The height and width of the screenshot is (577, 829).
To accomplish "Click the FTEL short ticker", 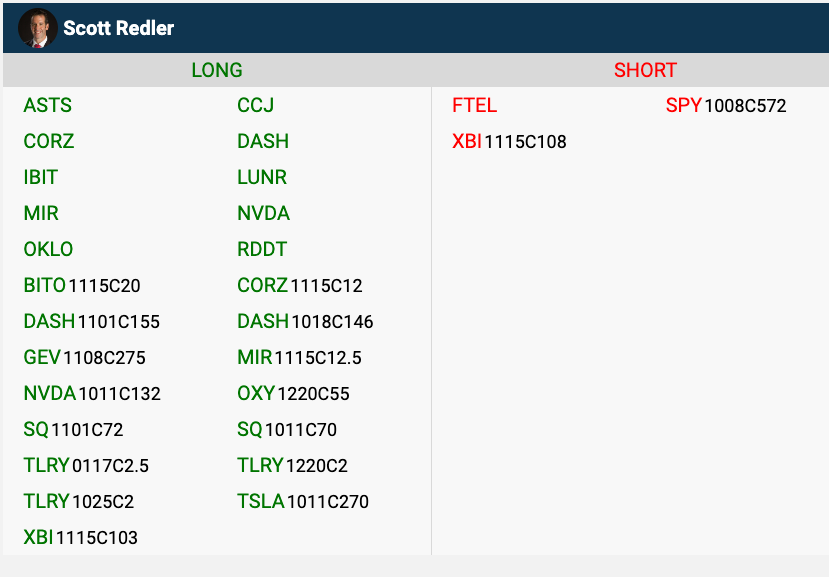I will [x=474, y=106].
